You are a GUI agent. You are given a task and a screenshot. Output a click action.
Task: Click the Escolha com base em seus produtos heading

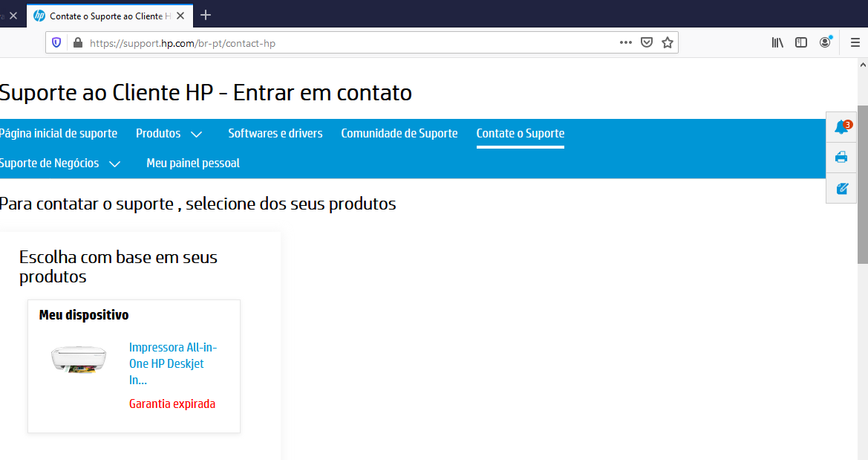click(x=118, y=267)
